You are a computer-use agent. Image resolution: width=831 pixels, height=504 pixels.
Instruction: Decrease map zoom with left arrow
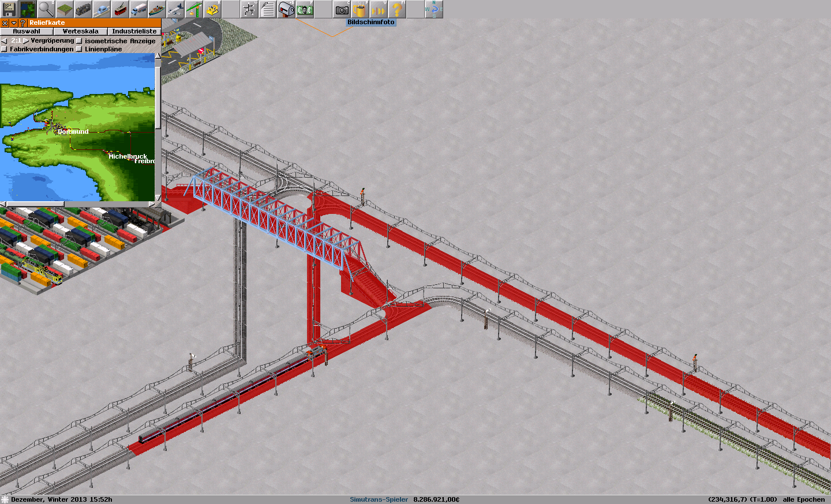pos(5,41)
